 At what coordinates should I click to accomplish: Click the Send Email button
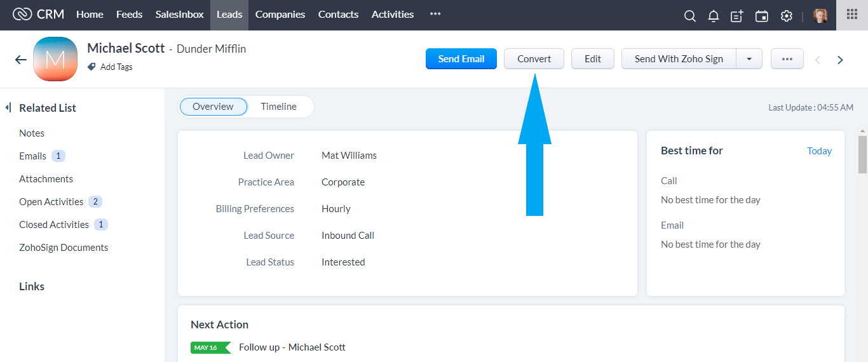(461, 58)
